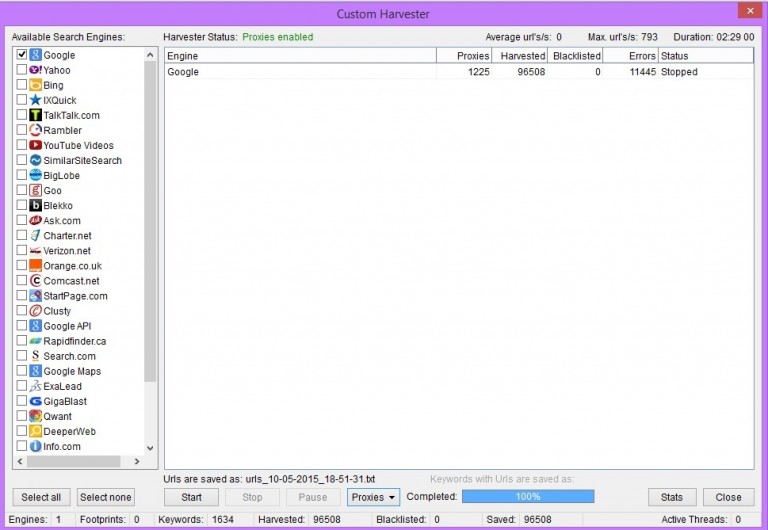This screenshot has height=530, width=768.
Task: Click the Completed 100% progress bar
Action: point(528,497)
